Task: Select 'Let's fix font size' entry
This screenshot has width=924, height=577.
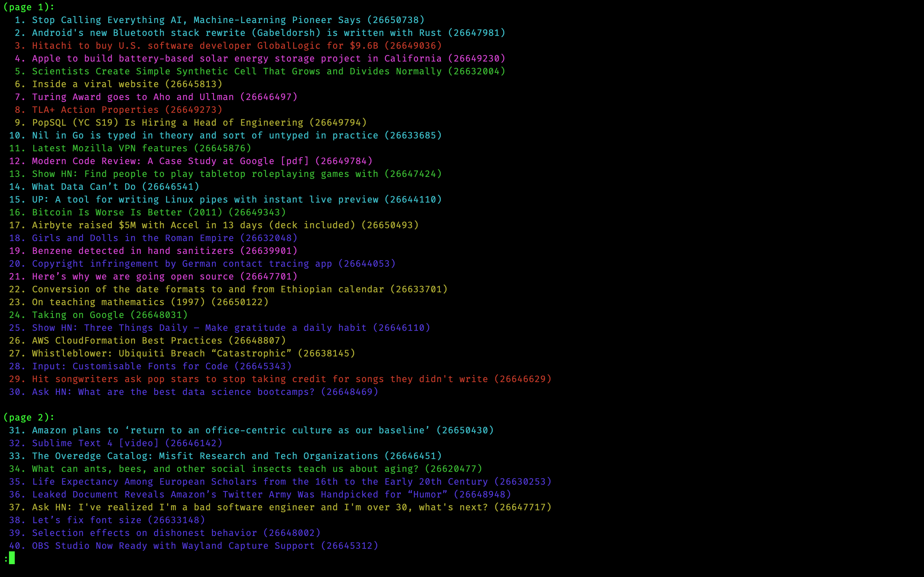Action: click(86, 520)
